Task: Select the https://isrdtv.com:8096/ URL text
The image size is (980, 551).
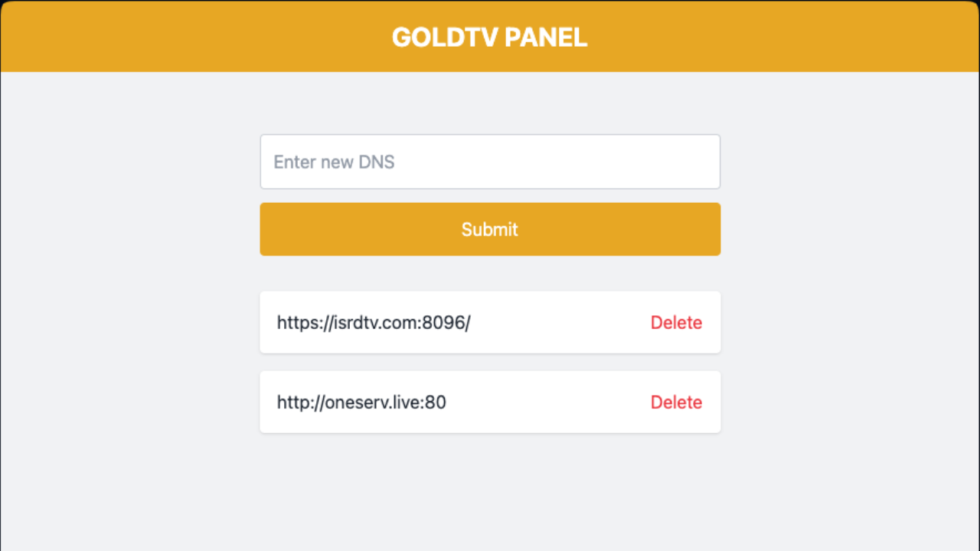Action: tap(374, 322)
